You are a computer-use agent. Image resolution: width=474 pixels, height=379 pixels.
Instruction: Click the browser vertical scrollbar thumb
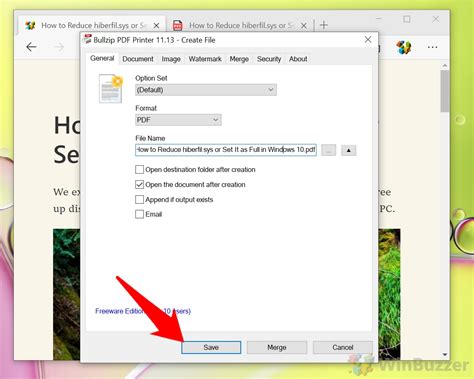tap(445, 91)
